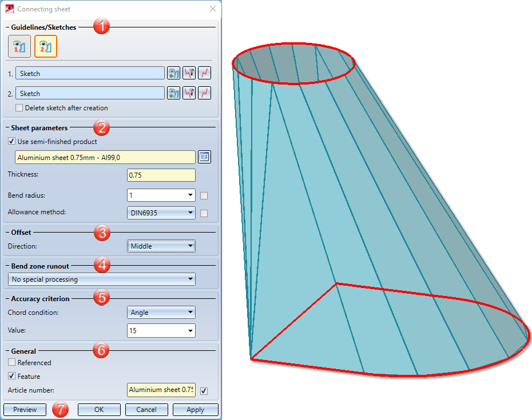
Task: Select the second guideline mode icon
Action: click(46, 46)
